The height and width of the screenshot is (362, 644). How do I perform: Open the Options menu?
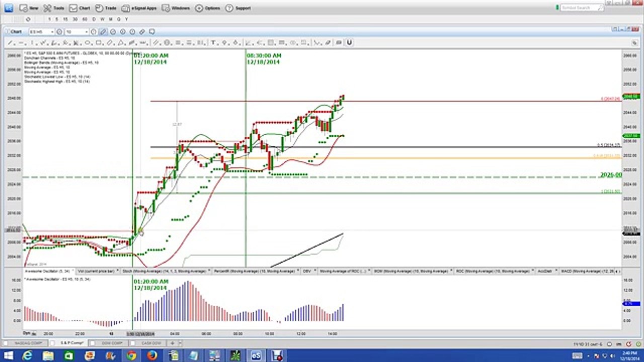[x=208, y=8]
